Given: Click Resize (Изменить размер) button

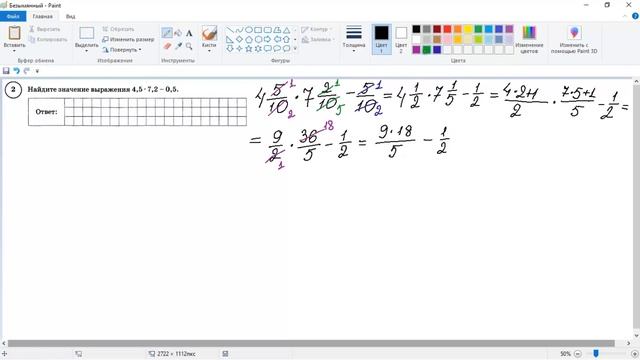Looking at the screenshot, I should click(x=128, y=40).
